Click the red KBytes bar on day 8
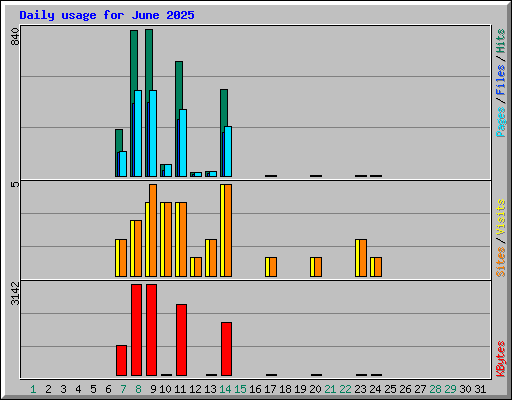512x400 pixels. pos(136,330)
